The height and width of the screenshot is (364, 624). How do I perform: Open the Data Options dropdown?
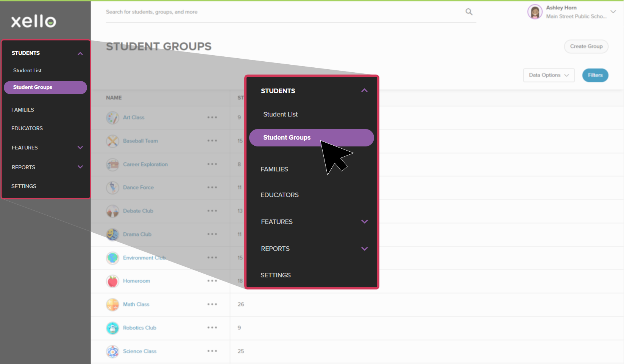tap(549, 75)
